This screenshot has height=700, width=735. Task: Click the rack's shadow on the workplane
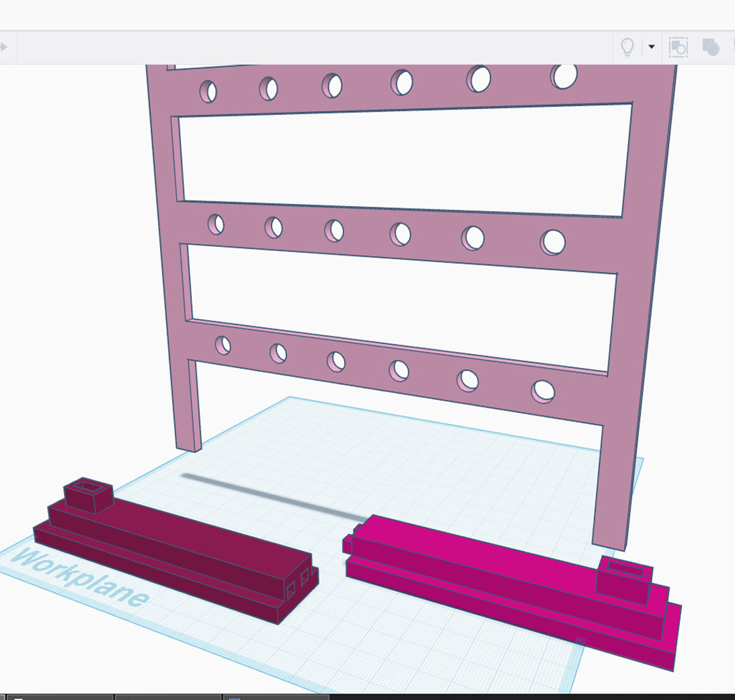click(272, 492)
